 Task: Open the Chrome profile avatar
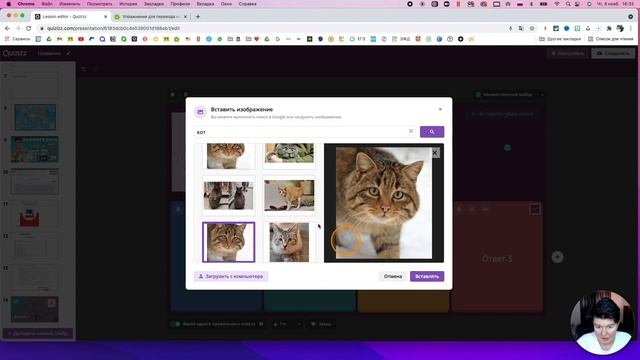click(x=620, y=28)
